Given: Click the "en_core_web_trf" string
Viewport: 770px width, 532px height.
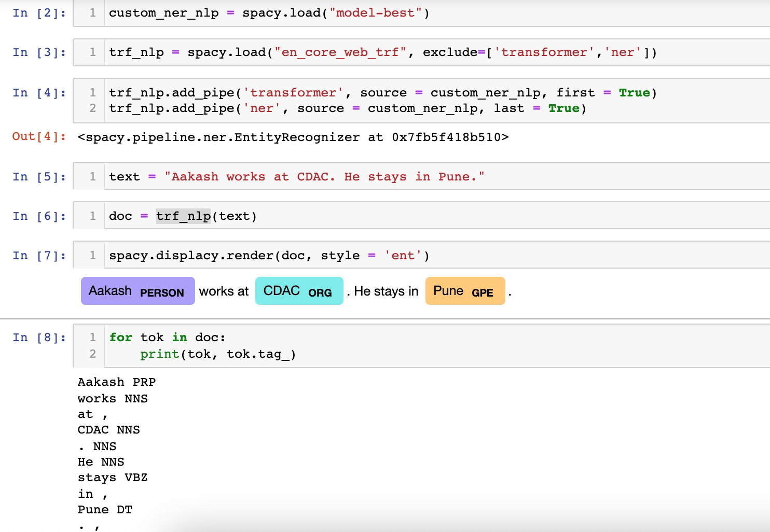Looking at the screenshot, I should pos(340,52).
